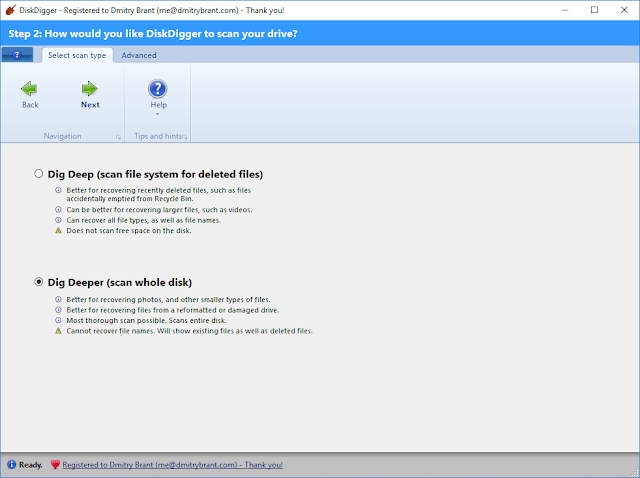
Task: Click text 'Cannot recover file names'
Action: coord(111,331)
